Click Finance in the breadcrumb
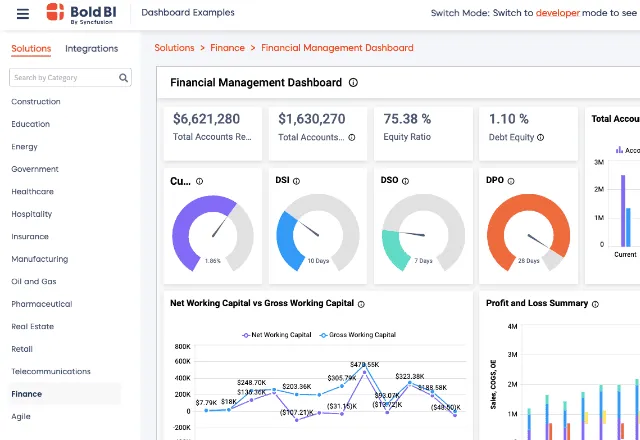This screenshot has width=640, height=440. pyautogui.click(x=228, y=48)
